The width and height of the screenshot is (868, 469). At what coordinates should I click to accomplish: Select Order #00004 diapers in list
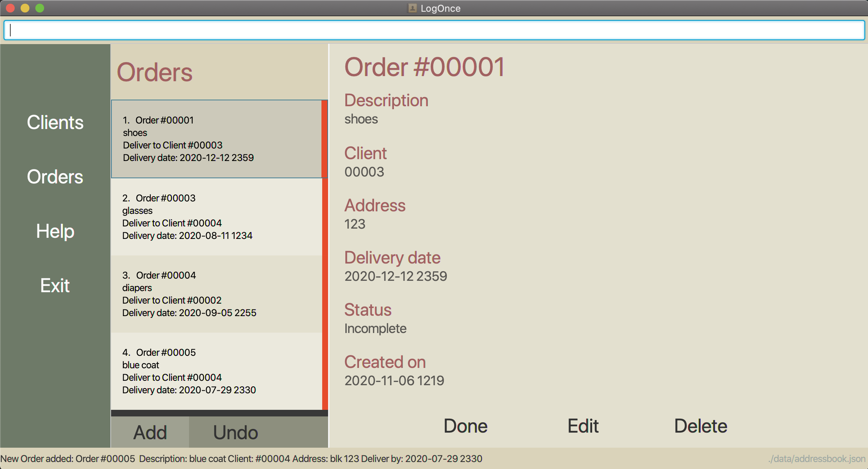coord(216,294)
